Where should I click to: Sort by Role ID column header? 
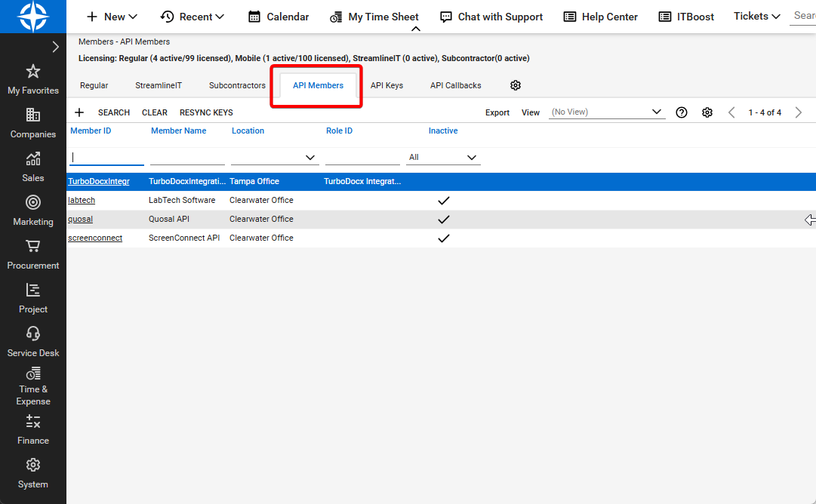tap(339, 131)
